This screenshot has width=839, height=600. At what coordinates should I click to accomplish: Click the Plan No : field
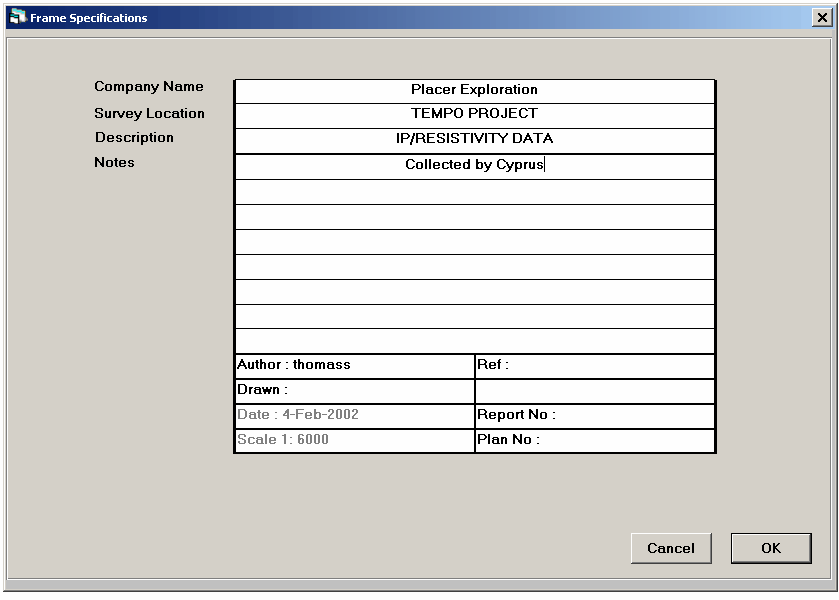pos(595,440)
